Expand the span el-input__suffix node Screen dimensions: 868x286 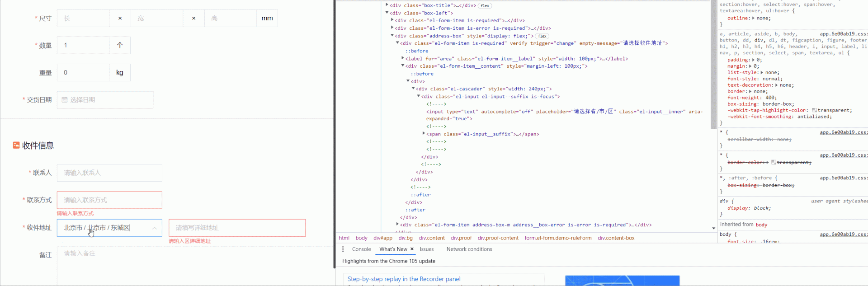pyautogui.click(x=424, y=134)
